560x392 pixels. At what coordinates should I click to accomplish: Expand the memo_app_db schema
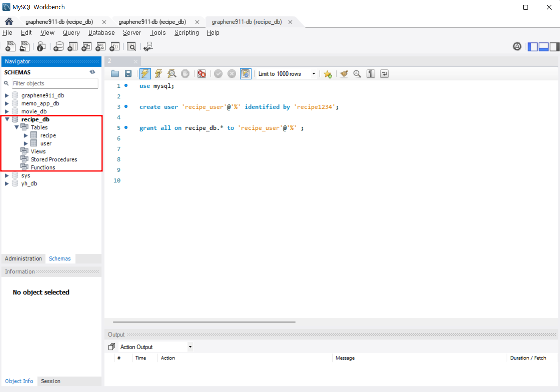(x=7, y=103)
